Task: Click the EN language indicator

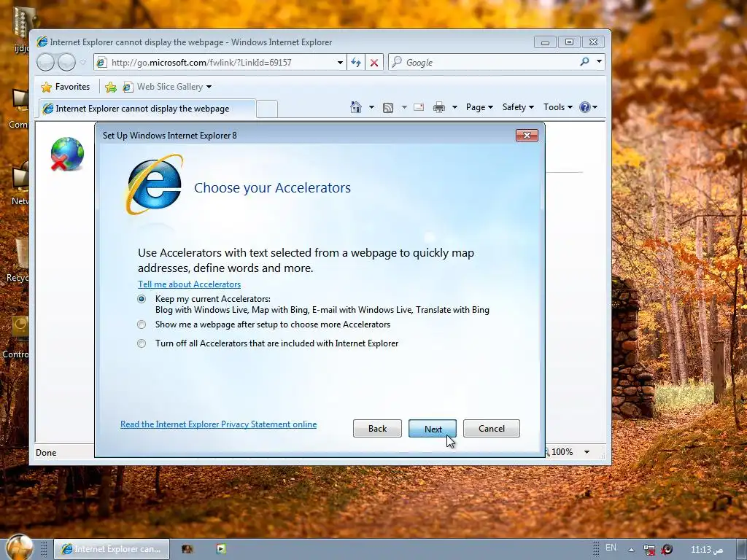Action: [x=611, y=548]
